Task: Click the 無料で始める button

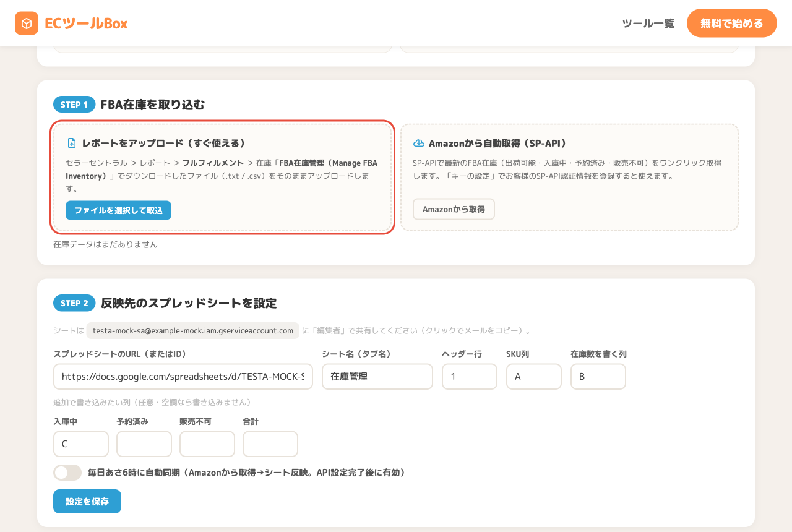Action: pos(731,24)
